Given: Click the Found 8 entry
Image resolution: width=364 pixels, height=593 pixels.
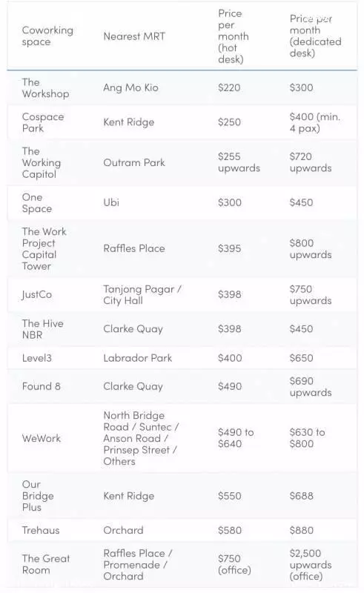Looking at the screenshot, I should pyautogui.click(x=41, y=386).
